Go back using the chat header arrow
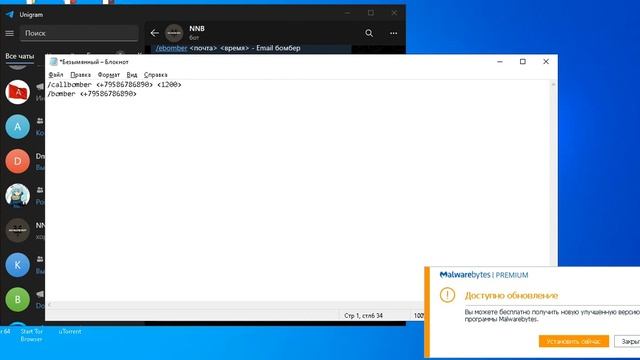This screenshot has height=360, width=640. point(154,33)
